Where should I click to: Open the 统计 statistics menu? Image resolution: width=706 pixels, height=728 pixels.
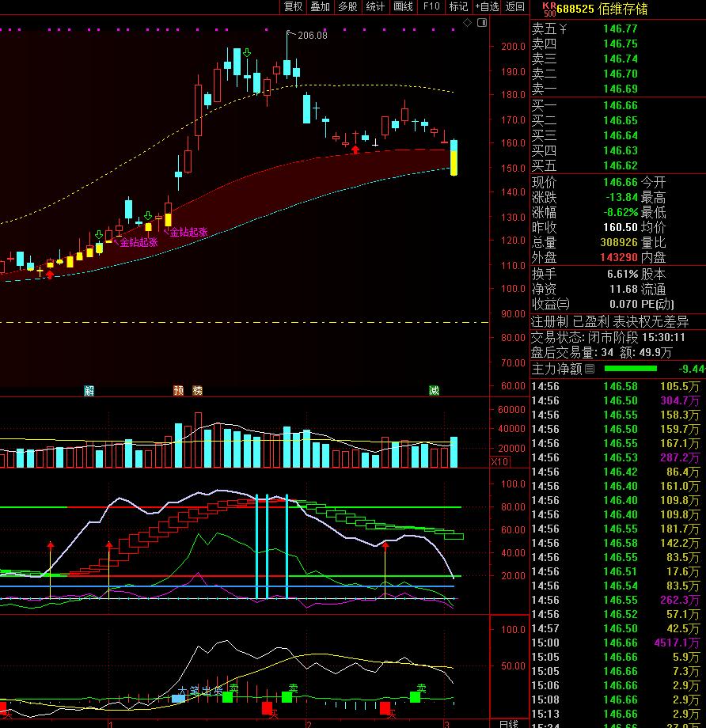(375, 6)
